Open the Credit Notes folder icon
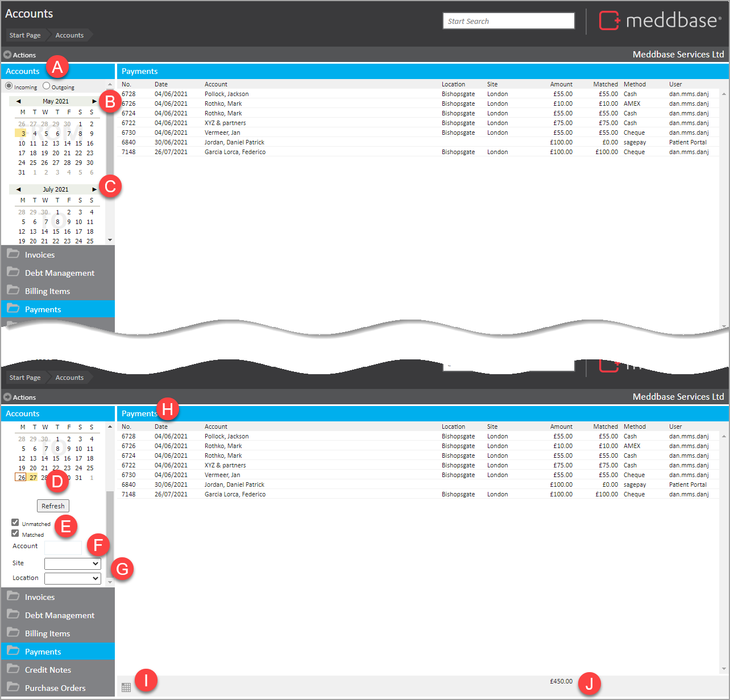The image size is (730, 700). click(x=13, y=669)
